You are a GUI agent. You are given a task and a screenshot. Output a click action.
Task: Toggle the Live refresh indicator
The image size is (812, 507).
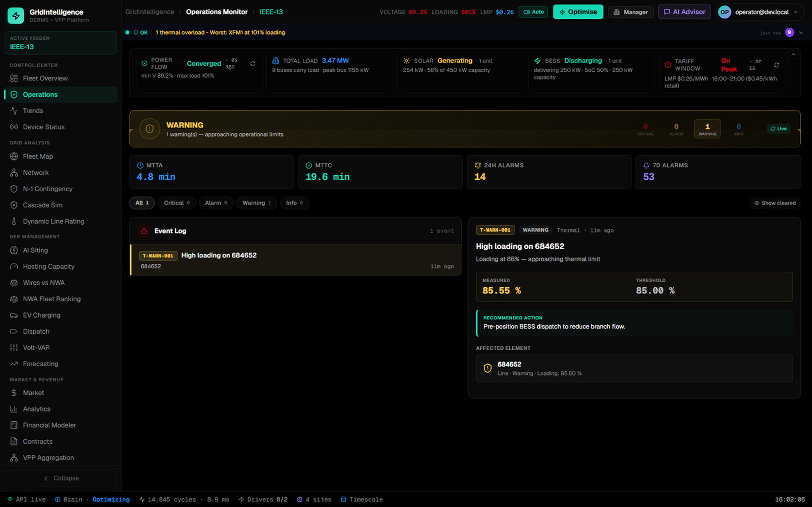778,129
